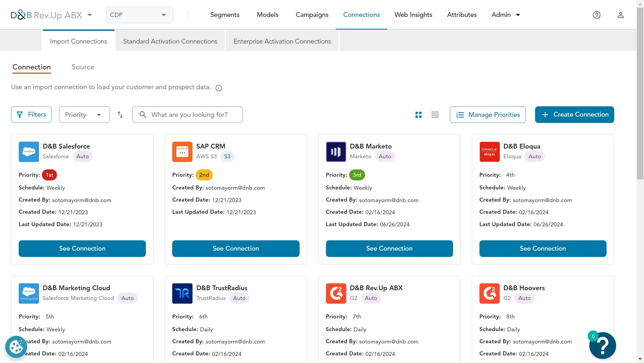See Connection for SAP CRM

pyautogui.click(x=236, y=249)
